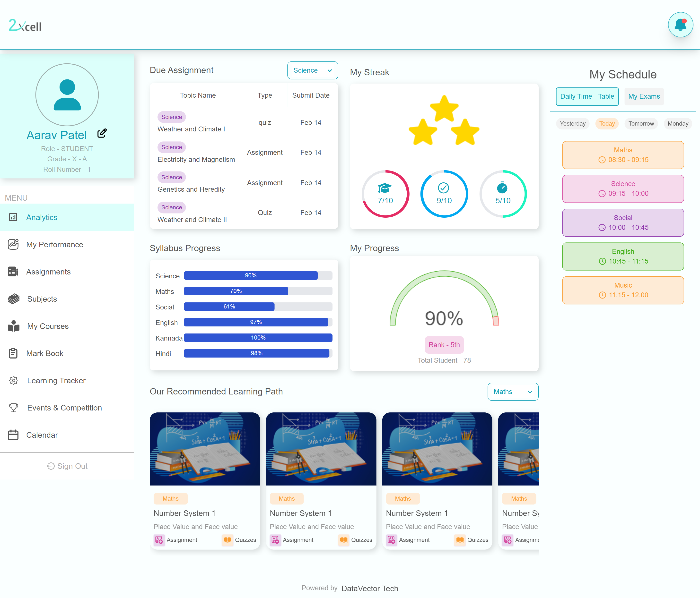This screenshot has width=700, height=598.
Task: Click the Analytics chart icon in menu
Action: pos(13,217)
